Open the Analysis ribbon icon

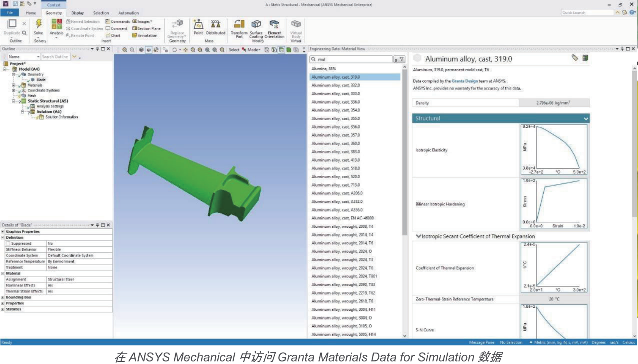(57, 25)
